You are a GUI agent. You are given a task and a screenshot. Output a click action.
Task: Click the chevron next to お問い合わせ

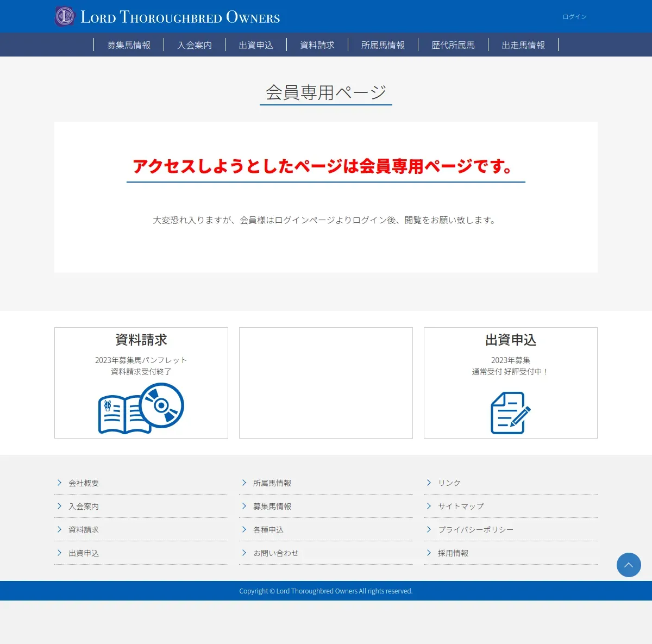pyautogui.click(x=244, y=553)
